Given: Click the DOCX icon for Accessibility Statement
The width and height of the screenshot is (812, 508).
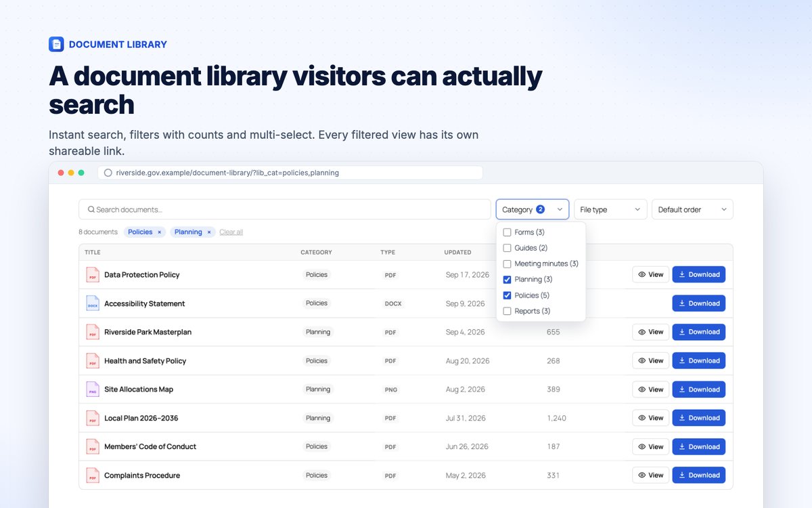Looking at the screenshot, I should [x=93, y=303].
